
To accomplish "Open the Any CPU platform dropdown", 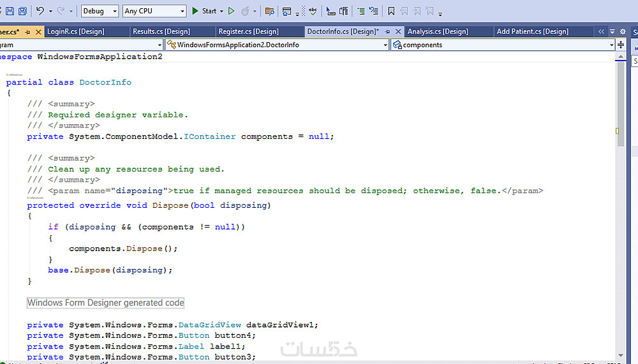I will 154,11.
